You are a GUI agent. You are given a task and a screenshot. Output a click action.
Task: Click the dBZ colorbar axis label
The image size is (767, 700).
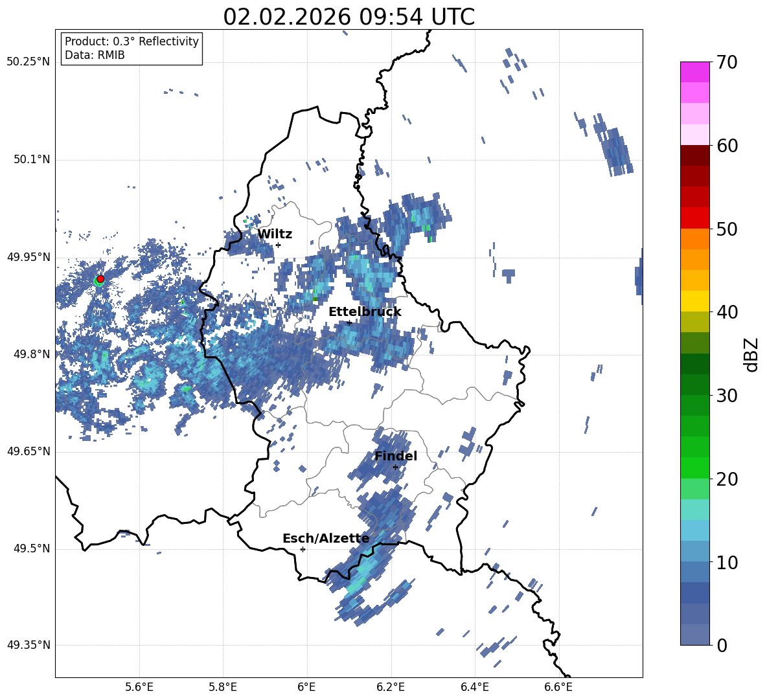tap(752, 354)
